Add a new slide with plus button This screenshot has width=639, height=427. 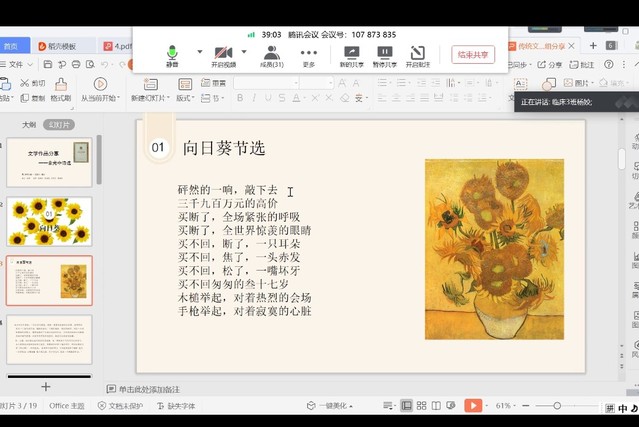pyautogui.click(x=45, y=386)
